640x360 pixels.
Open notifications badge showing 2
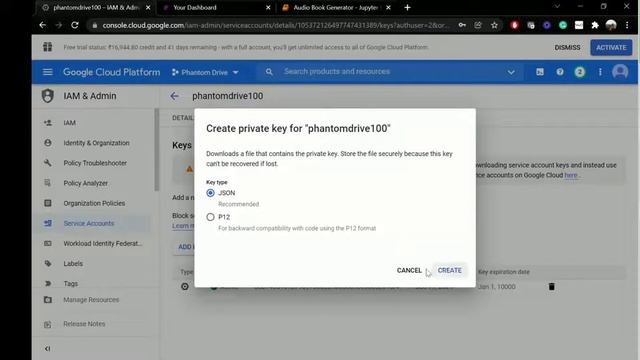[580, 72]
